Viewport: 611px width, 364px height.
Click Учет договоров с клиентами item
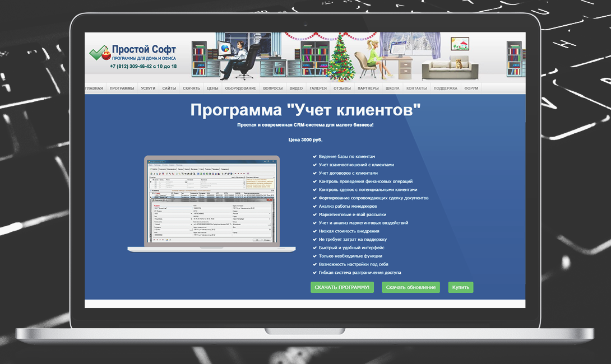(x=348, y=173)
